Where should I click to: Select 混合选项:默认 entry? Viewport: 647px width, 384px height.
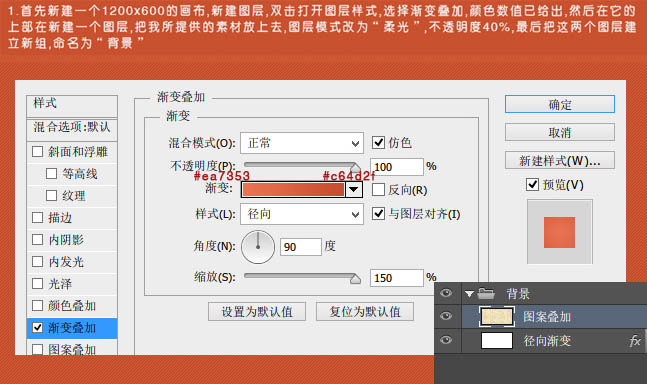coord(72,128)
